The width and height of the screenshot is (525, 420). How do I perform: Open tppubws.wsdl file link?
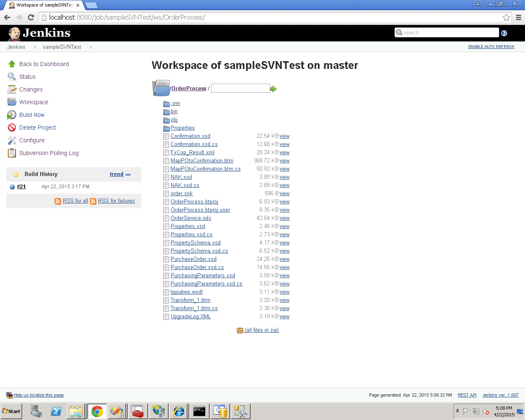(x=187, y=292)
